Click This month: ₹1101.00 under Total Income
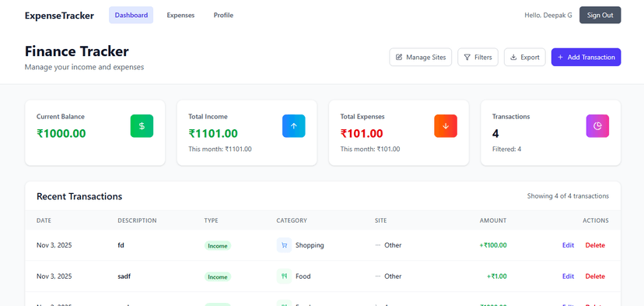This screenshot has width=644, height=306. [220, 149]
